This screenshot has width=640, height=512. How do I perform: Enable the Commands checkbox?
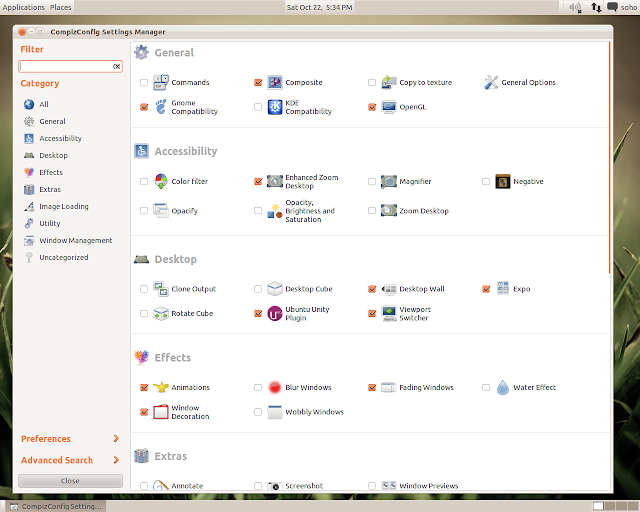click(144, 82)
